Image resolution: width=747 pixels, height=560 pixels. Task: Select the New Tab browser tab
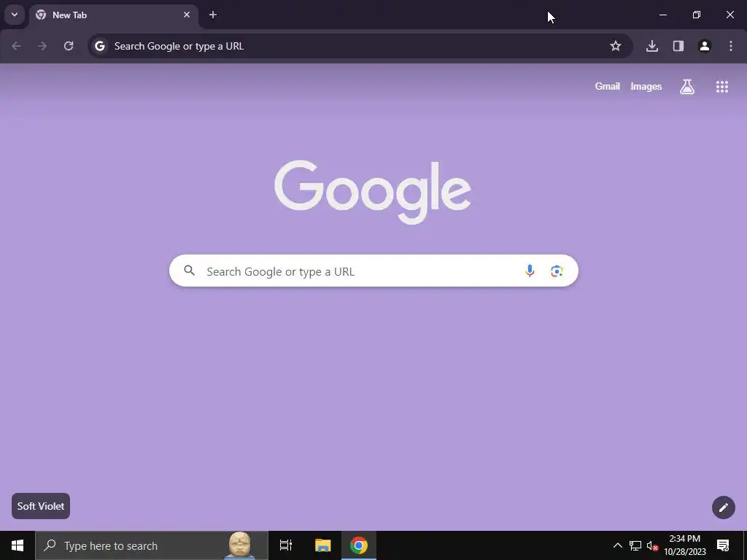113,15
